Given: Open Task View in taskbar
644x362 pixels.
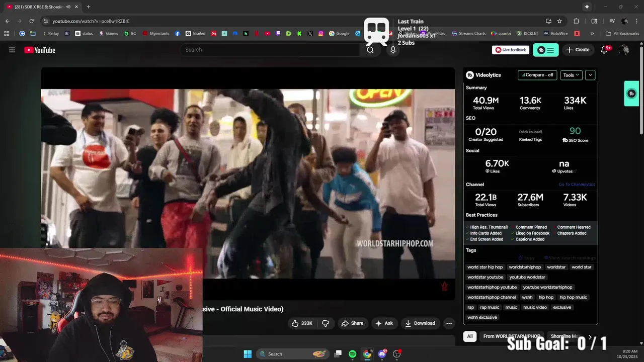Looking at the screenshot, I should (x=338, y=354).
